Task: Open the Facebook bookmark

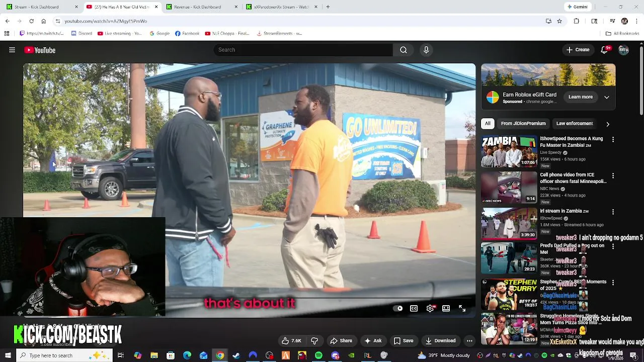Action: [x=187, y=33]
